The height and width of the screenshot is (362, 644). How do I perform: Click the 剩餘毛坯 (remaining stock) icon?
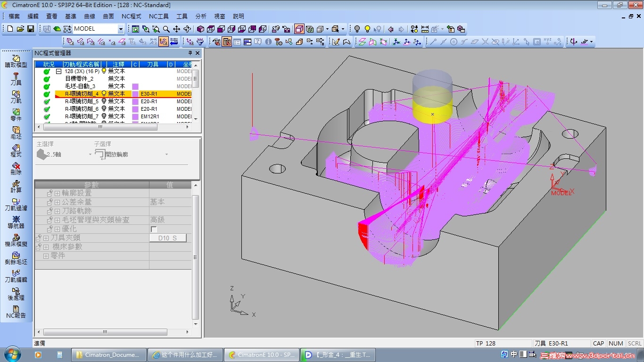pyautogui.click(x=16, y=258)
